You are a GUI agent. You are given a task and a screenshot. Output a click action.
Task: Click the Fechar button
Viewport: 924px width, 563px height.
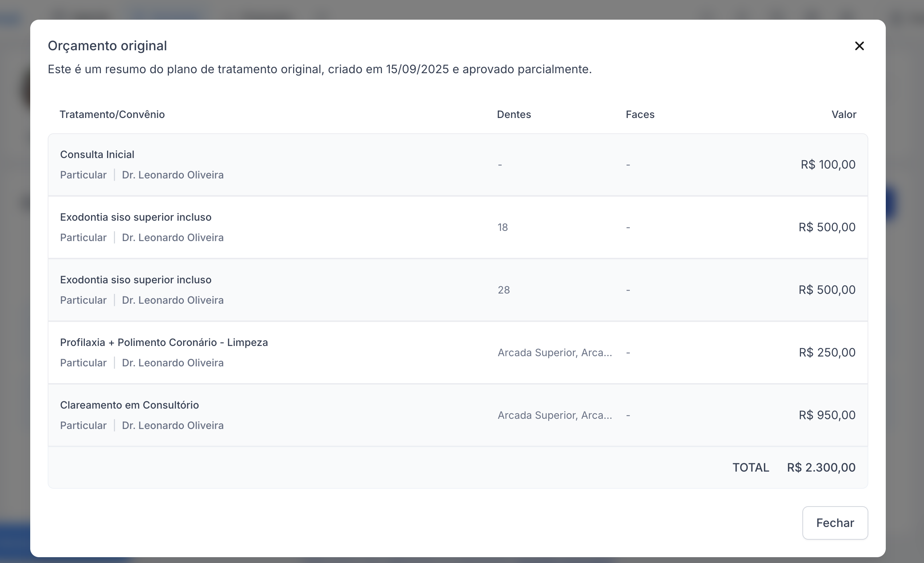click(x=835, y=523)
